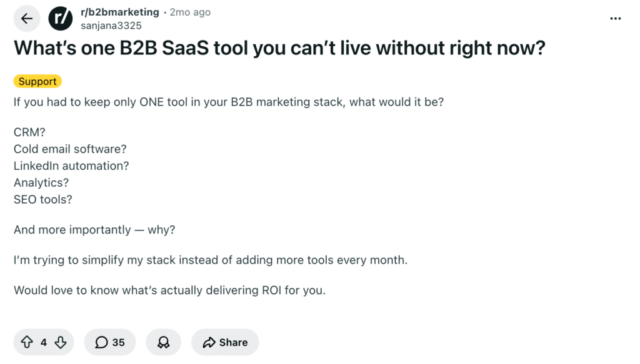Downvote the post using the down arrow

pyautogui.click(x=61, y=342)
